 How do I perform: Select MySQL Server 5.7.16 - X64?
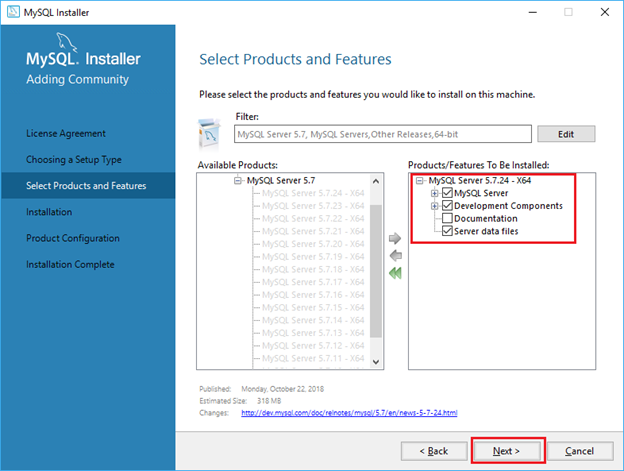click(x=313, y=295)
